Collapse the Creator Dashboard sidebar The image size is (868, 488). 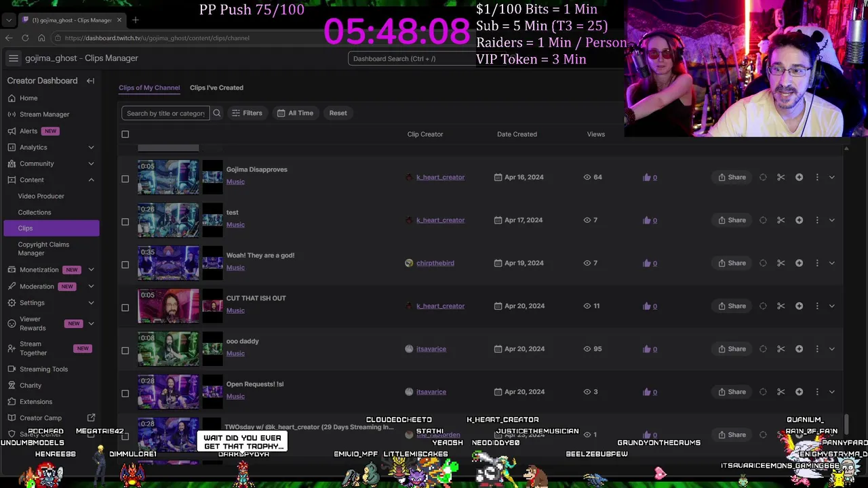[x=90, y=81]
